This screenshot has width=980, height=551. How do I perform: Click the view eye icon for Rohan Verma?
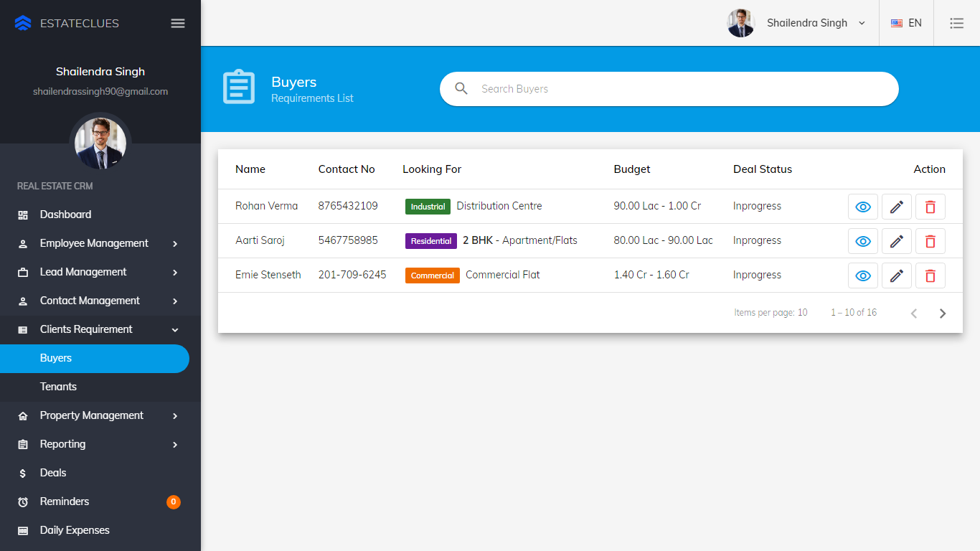click(x=863, y=207)
